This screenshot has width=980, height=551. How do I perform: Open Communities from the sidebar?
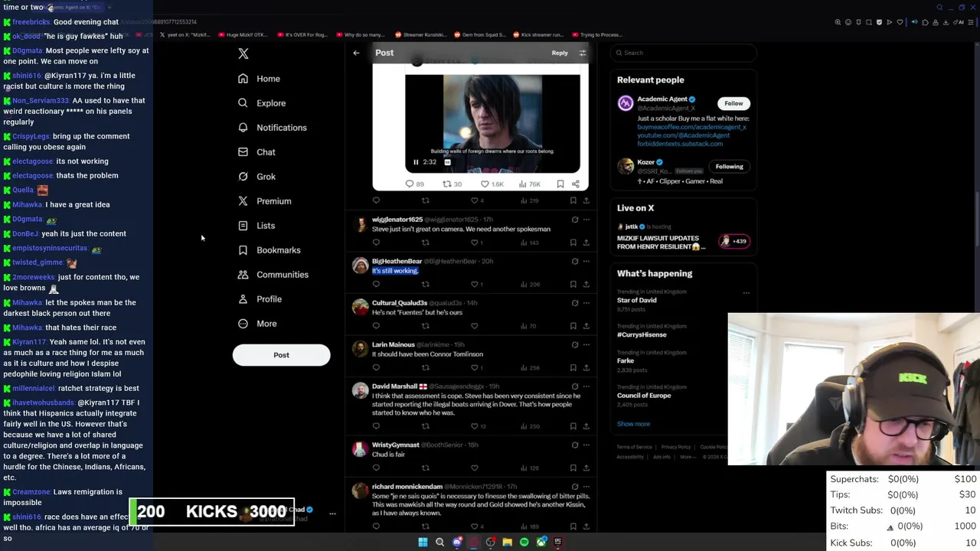click(273, 275)
